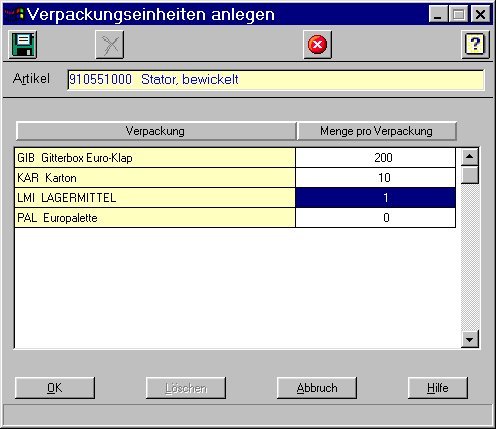
Task: Click the Löschen button
Action: (x=186, y=388)
